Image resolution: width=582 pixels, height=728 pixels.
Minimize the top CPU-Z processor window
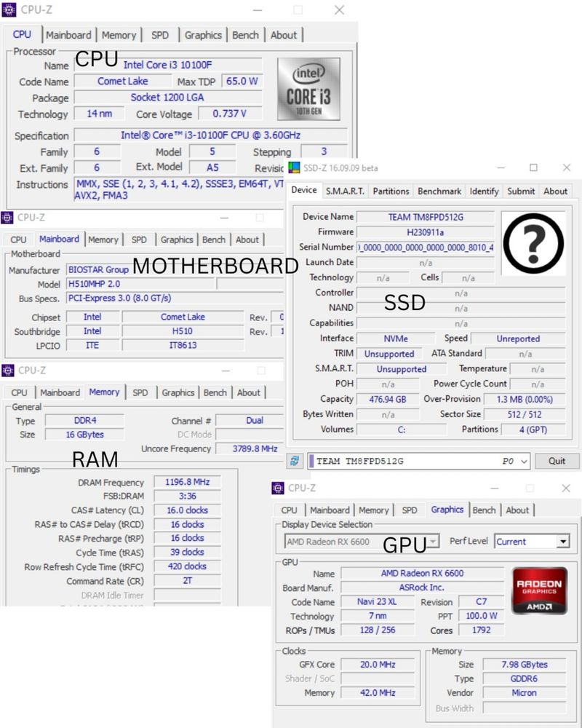point(258,9)
